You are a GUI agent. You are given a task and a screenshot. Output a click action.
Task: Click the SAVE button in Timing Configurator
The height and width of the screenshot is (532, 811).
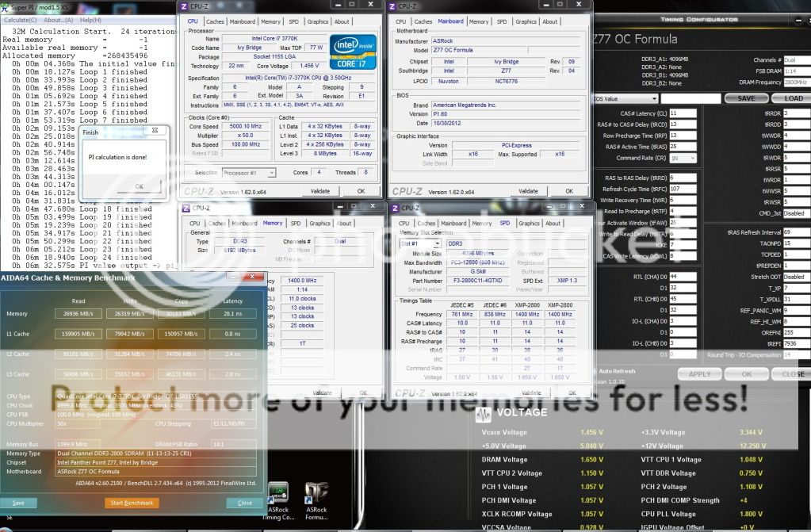click(746, 98)
